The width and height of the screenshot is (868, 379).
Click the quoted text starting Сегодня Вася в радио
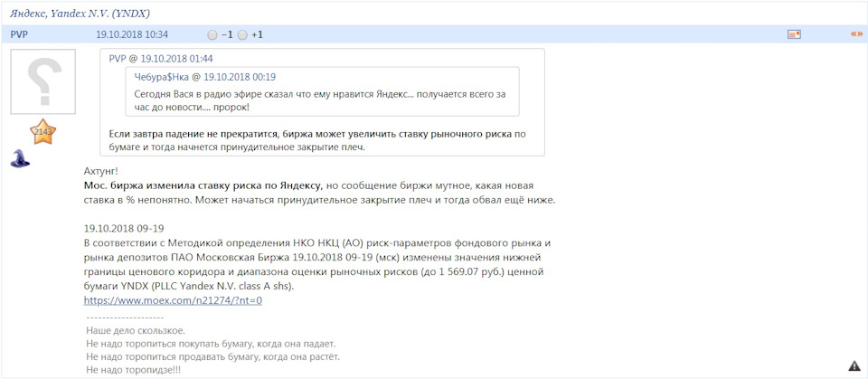320,99
